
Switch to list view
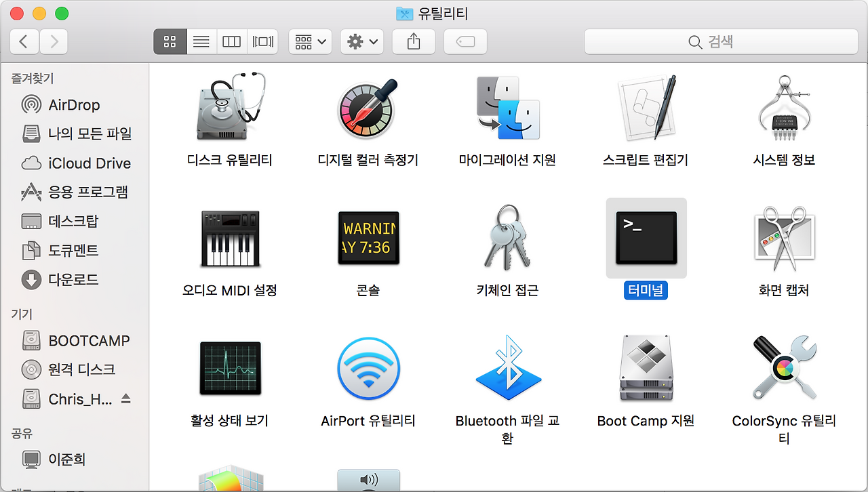point(201,42)
